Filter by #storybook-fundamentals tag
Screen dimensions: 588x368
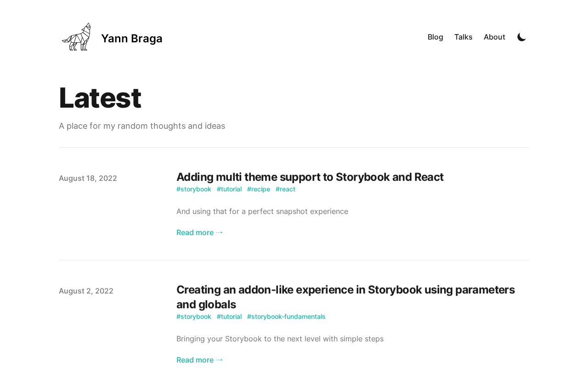(286, 316)
